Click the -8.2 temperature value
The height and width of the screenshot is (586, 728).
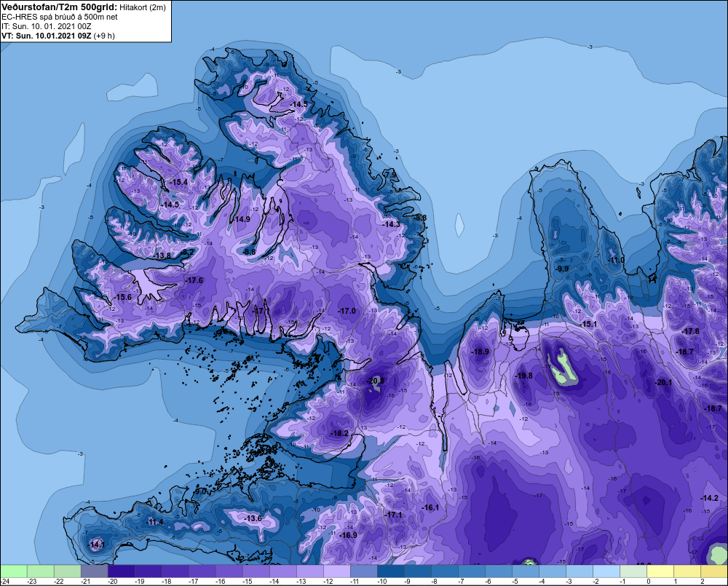pyautogui.click(x=188, y=252)
